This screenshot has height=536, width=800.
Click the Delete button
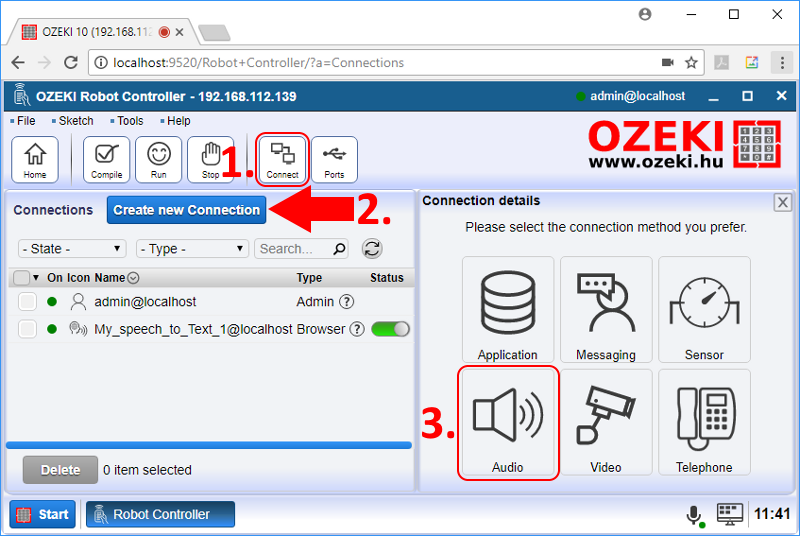click(x=60, y=470)
